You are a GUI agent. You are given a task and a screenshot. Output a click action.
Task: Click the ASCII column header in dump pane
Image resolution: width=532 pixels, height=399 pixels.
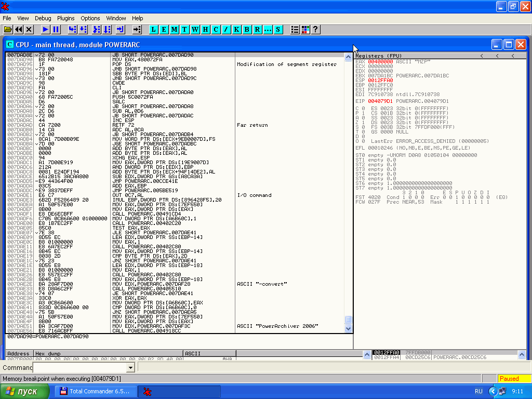209,353
